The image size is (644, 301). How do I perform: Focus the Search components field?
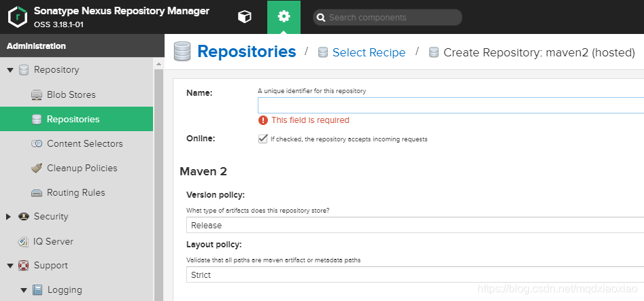(x=388, y=17)
